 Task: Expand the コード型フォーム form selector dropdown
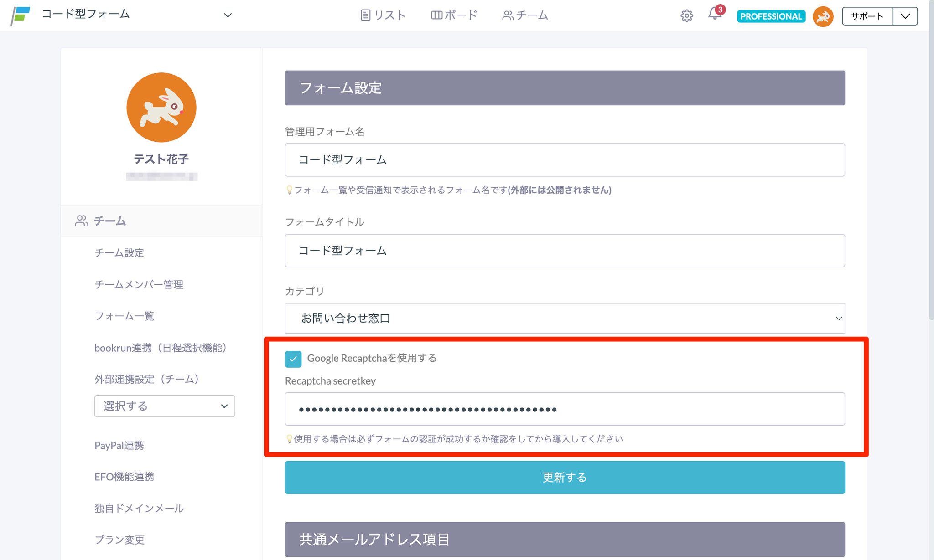coord(228,15)
